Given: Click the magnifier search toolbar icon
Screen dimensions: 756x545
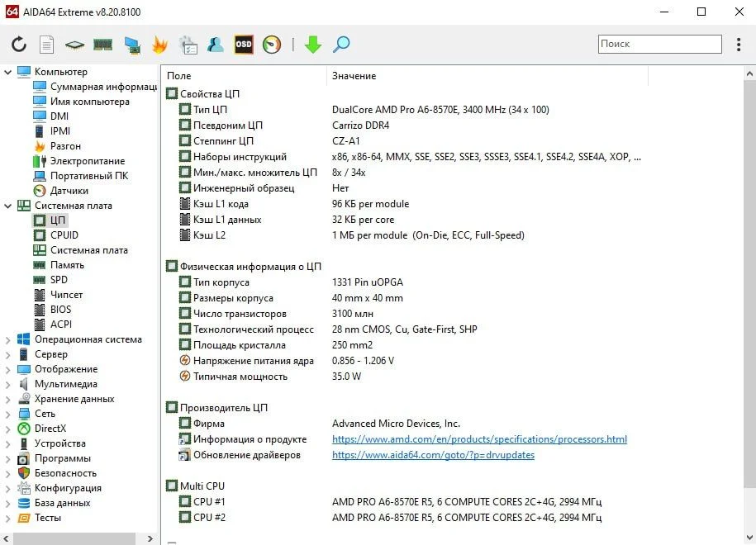Looking at the screenshot, I should tap(341, 45).
